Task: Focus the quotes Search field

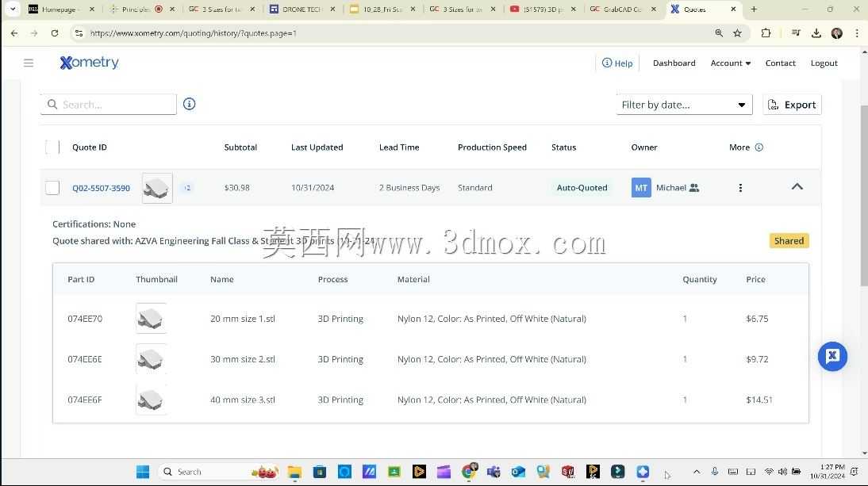Action: click(x=109, y=105)
